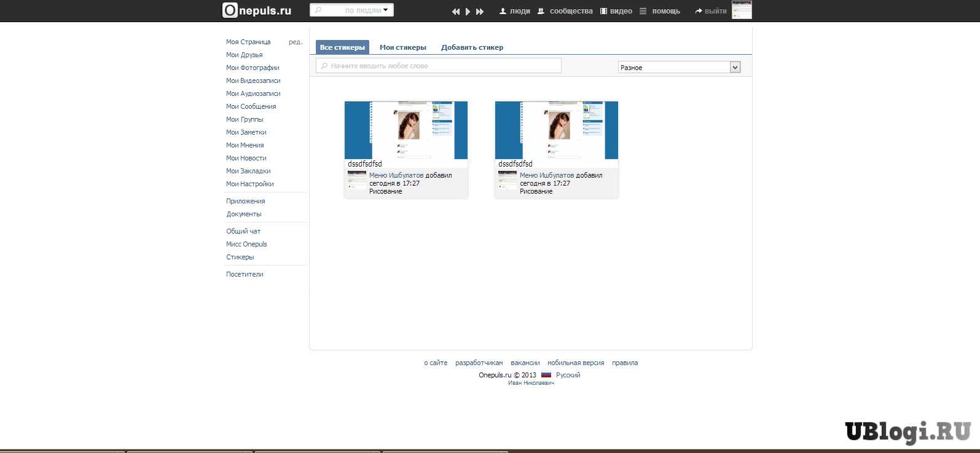980x453 pixels.
Task: Click the Russian flag language icon in footer
Action: pyautogui.click(x=546, y=375)
